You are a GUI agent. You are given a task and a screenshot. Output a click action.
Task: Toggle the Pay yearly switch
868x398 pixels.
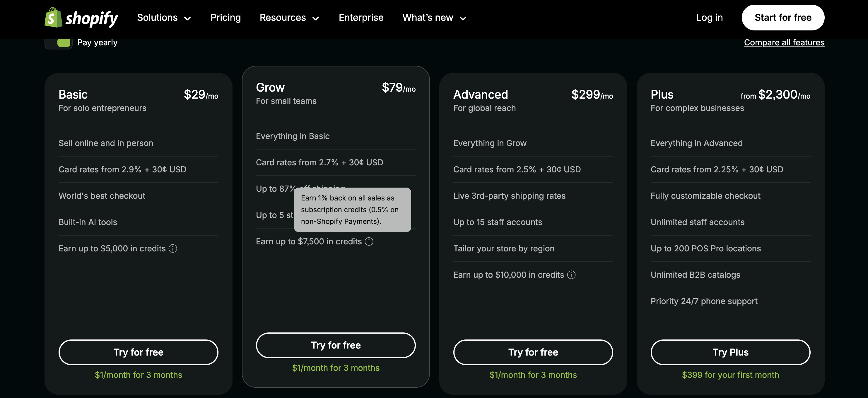(x=59, y=43)
